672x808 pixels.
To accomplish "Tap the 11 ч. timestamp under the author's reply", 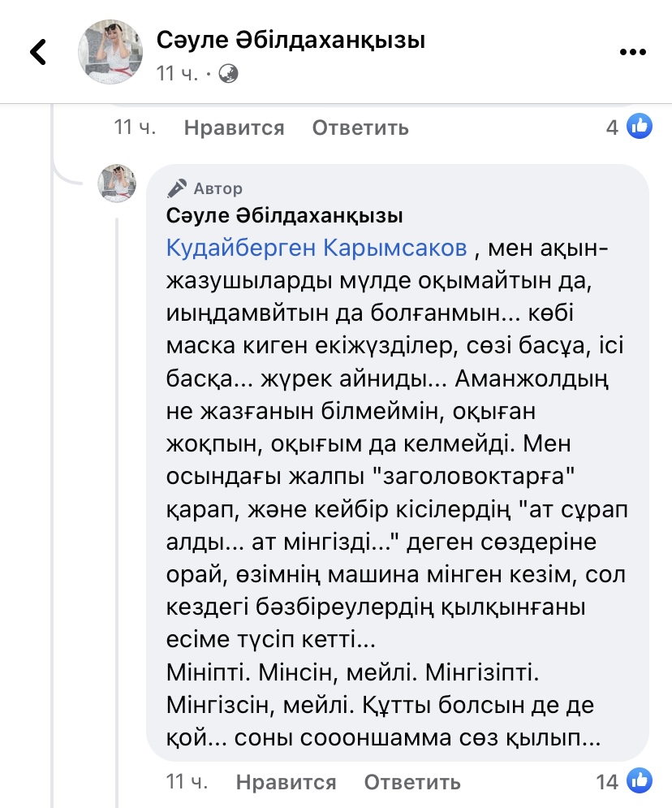I will [187, 782].
